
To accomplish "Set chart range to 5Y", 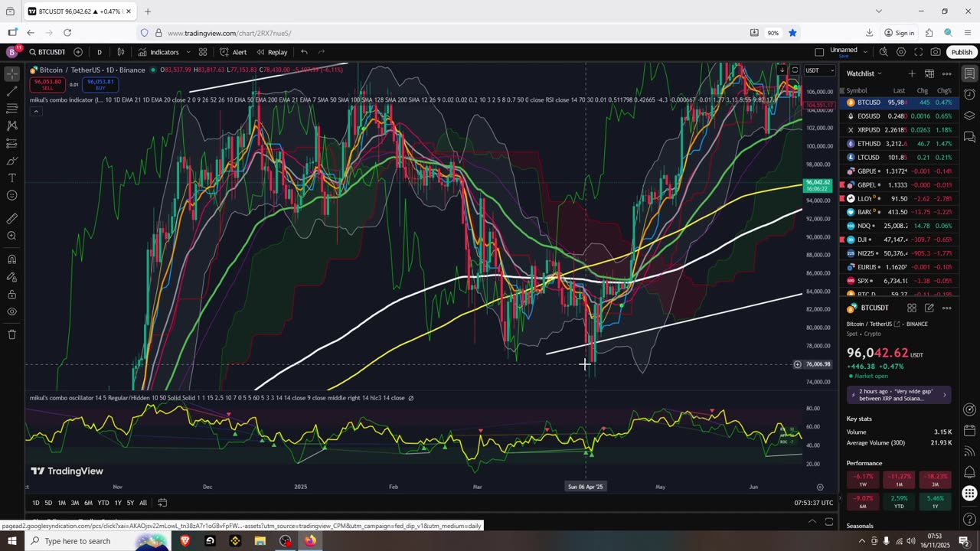I will 130,503.
